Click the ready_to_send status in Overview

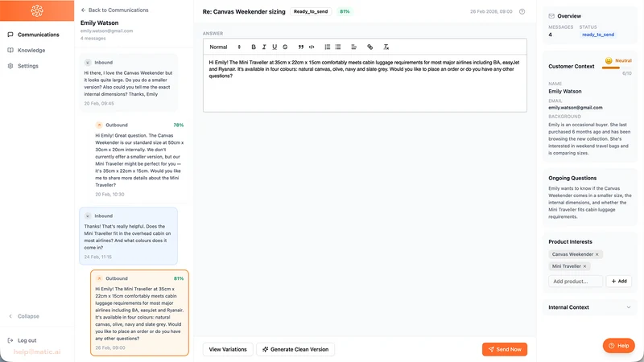point(598,35)
